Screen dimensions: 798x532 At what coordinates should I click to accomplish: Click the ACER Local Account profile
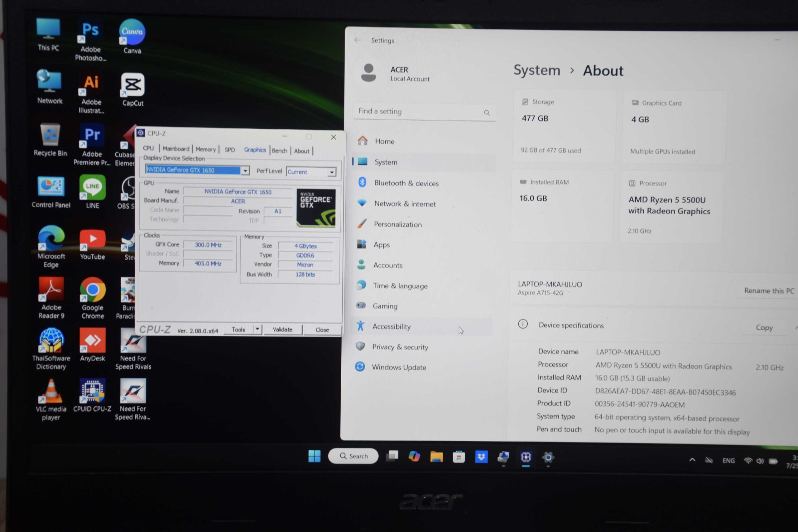coord(395,73)
